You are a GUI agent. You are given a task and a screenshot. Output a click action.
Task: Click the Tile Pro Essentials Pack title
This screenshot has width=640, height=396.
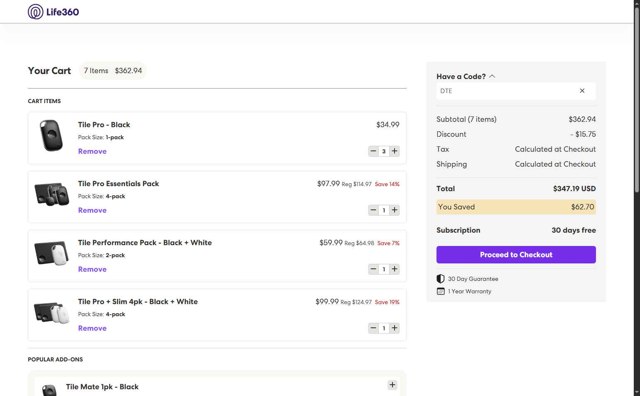pyautogui.click(x=118, y=184)
